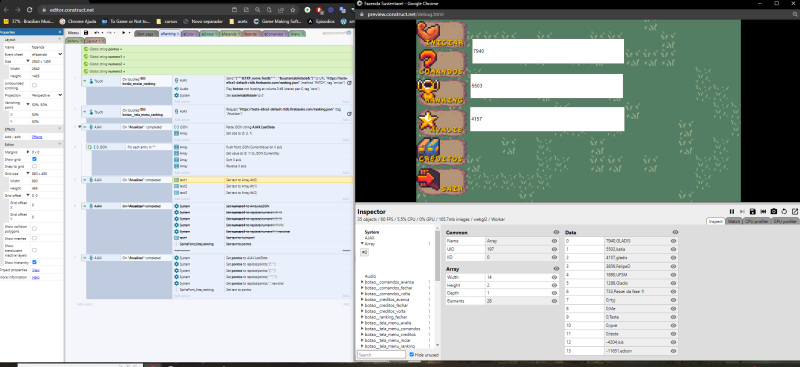Expand the botao__ranking_fechar tree item

pyautogui.click(x=362, y=316)
